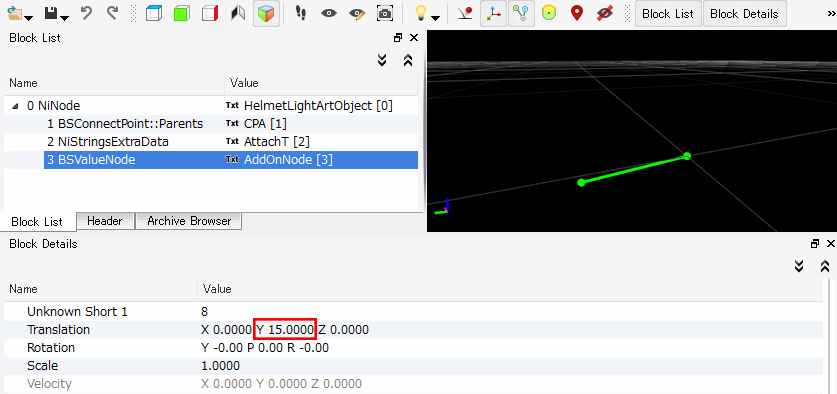Click the green node line in the viewport
Screen dimensions: 837x394
point(634,169)
